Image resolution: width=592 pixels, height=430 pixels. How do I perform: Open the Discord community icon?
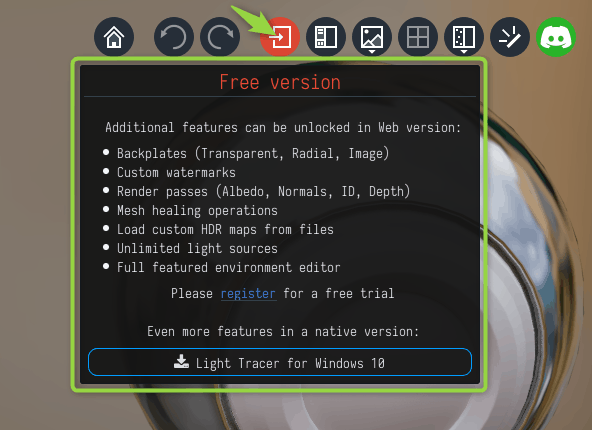556,37
